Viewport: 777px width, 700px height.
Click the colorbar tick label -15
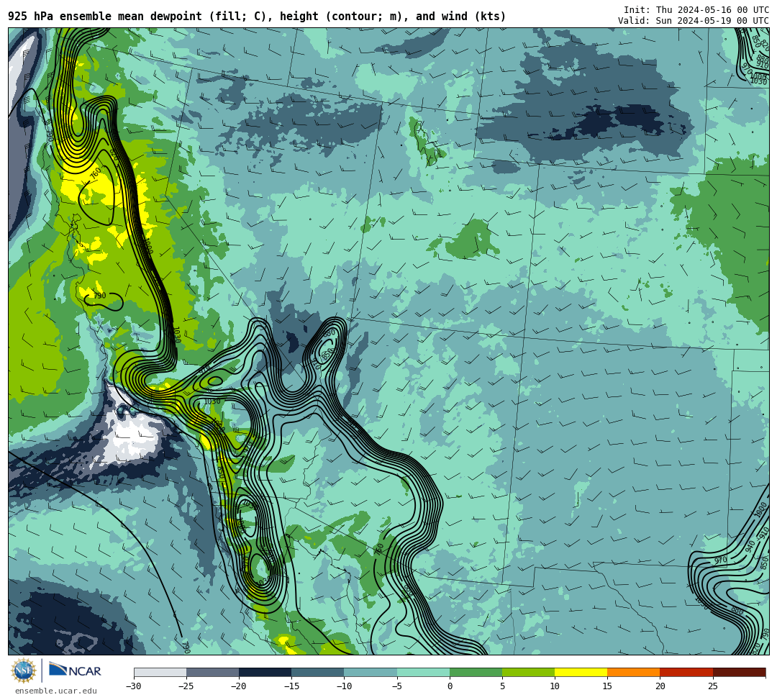pyautogui.click(x=291, y=686)
